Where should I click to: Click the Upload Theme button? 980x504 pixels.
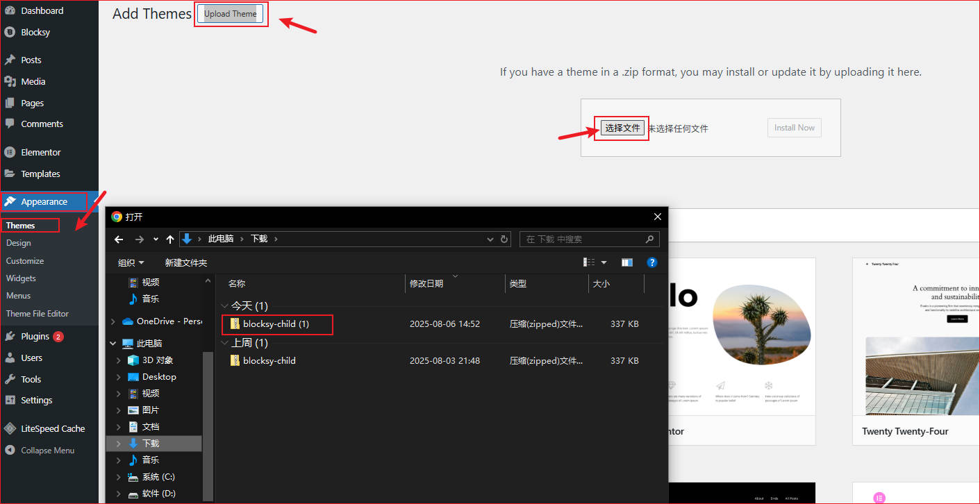pyautogui.click(x=231, y=14)
